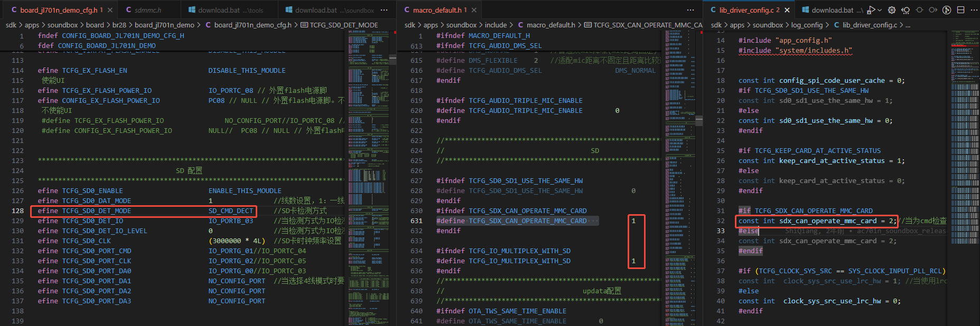
Task: Click line number 631 in macro_default.h gutter
Action: [416, 221]
